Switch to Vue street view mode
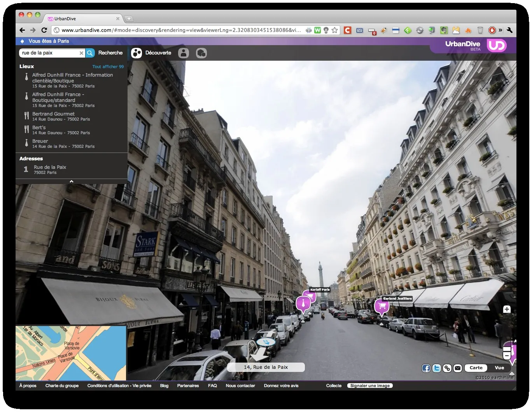This screenshot has width=532, height=412. click(499, 368)
